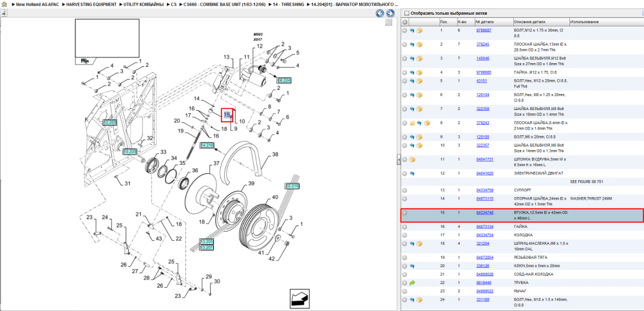Screen dimensions: 644x311
Task: Follow the 15.208 figure reference in the diagram
Action: 130,151
